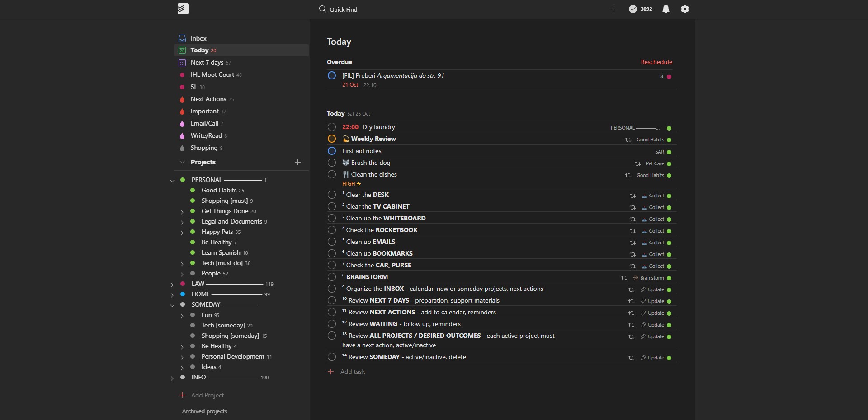Click the plus icon beside Add task
Screen dimensions: 868x420
click(331, 372)
